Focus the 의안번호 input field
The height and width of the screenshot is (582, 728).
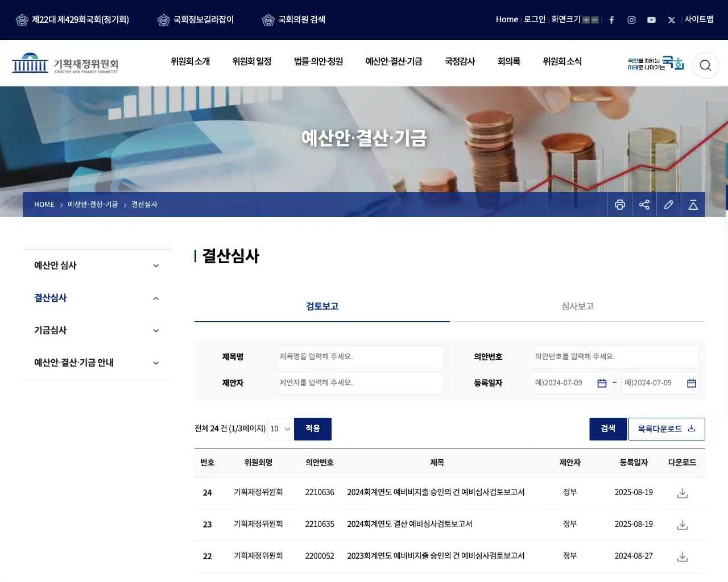tap(616, 357)
